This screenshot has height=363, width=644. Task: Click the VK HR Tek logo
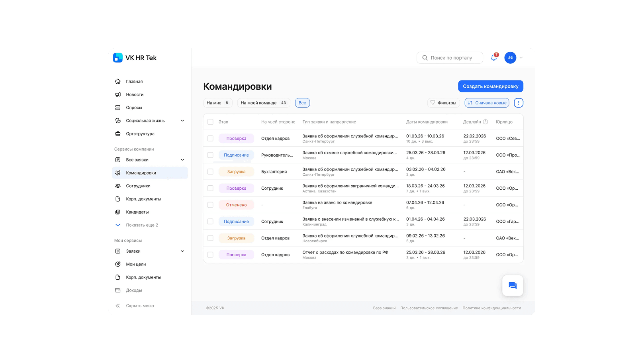(135, 58)
